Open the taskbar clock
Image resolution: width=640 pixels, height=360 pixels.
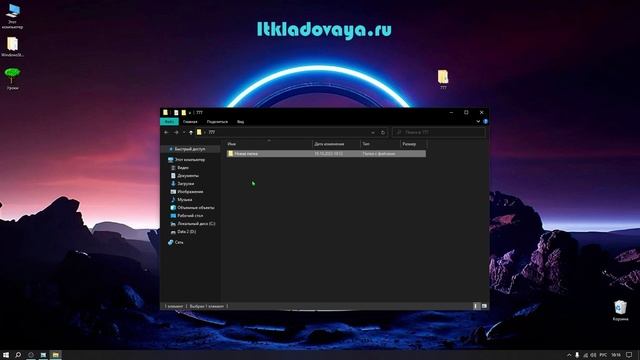(x=616, y=355)
